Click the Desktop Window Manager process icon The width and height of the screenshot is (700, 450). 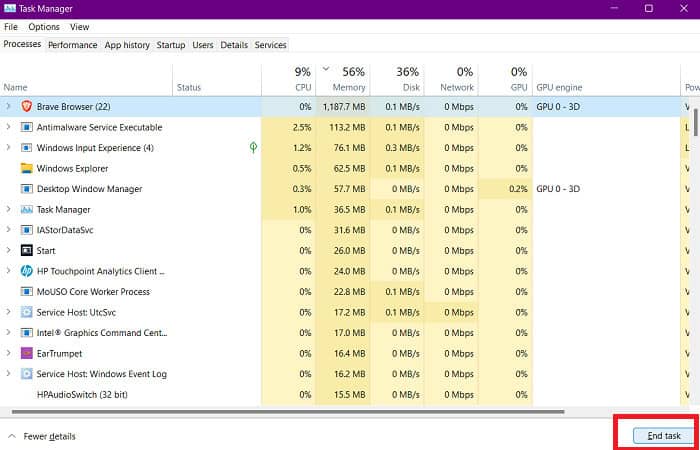(27, 189)
